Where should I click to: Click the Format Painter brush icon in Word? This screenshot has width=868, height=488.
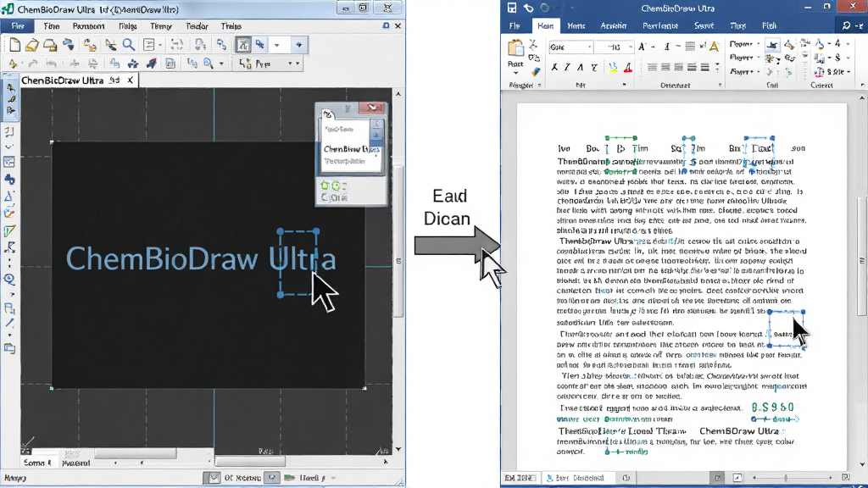click(535, 71)
